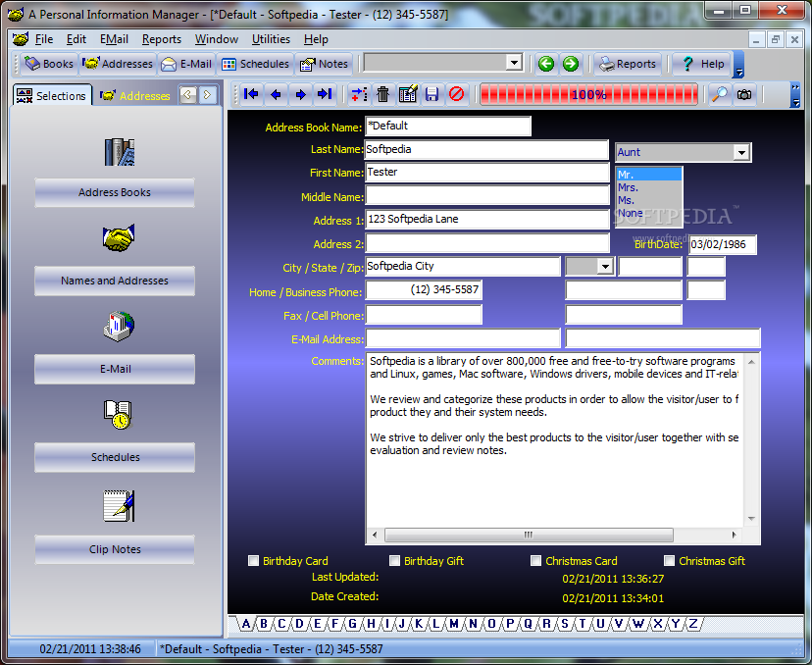Click the Names and Addresses button
This screenshot has height=665, width=812.
(115, 281)
